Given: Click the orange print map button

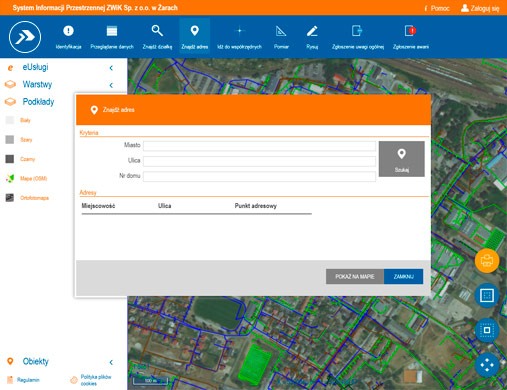Looking at the screenshot, I should click(x=487, y=261).
